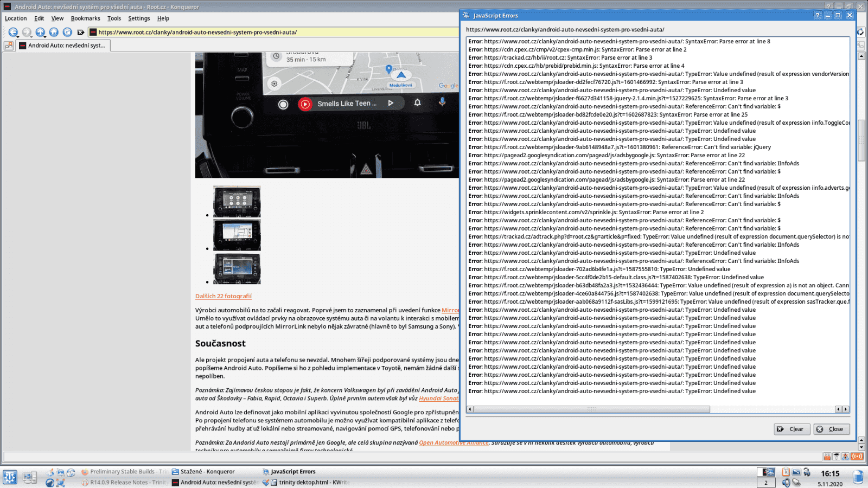Open the Trash bin icon on panel
868x488 pixels.
click(x=858, y=477)
